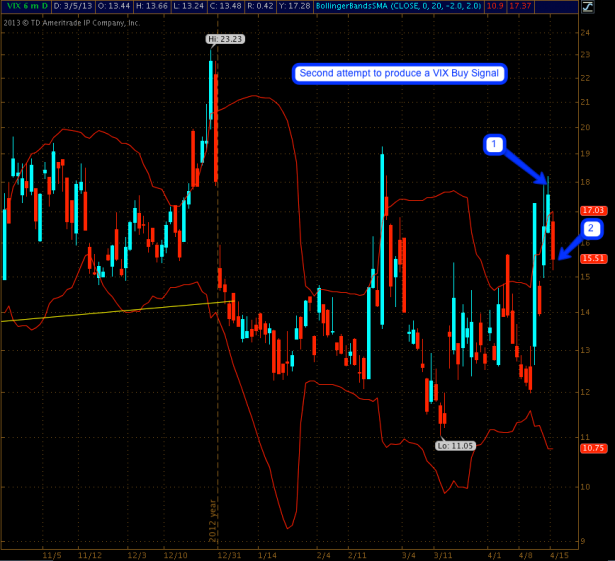Open the 6 m D timeframe selector

[35, 8]
